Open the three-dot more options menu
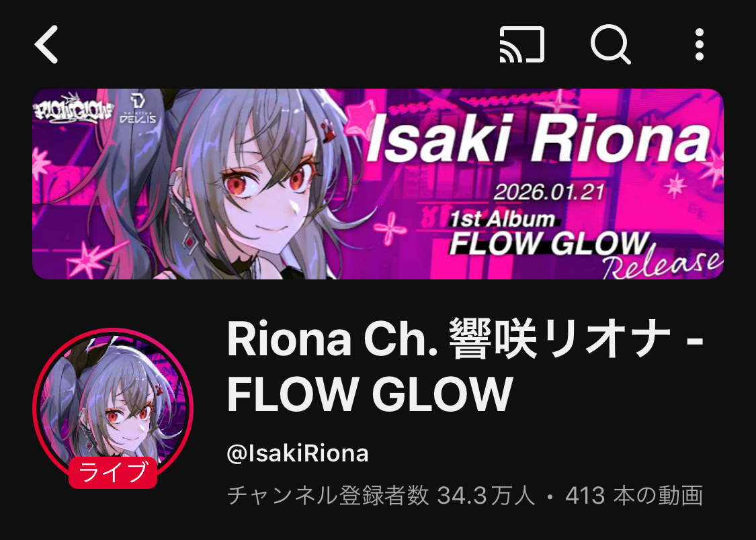Screen dimensions: 756x540 700,44
